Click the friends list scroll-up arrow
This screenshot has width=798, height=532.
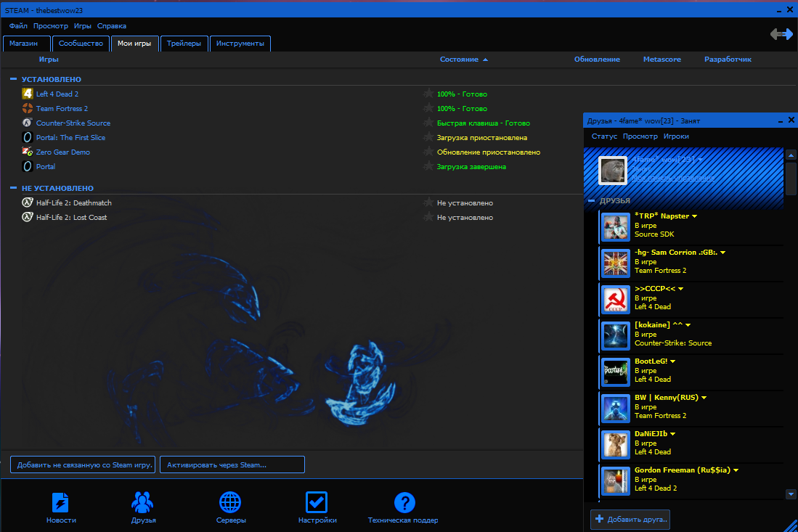click(x=791, y=155)
